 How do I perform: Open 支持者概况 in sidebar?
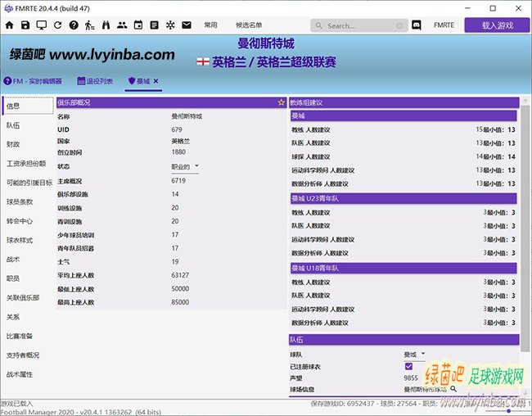[23, 355]
